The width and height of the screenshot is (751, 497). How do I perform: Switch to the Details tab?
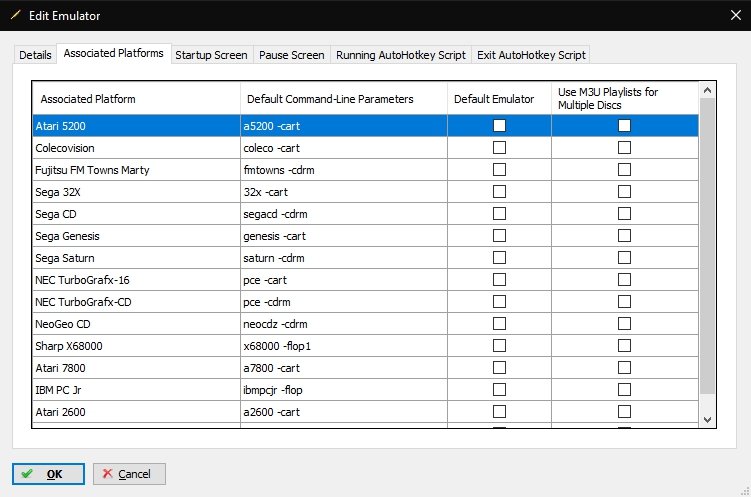coord(35,55)
